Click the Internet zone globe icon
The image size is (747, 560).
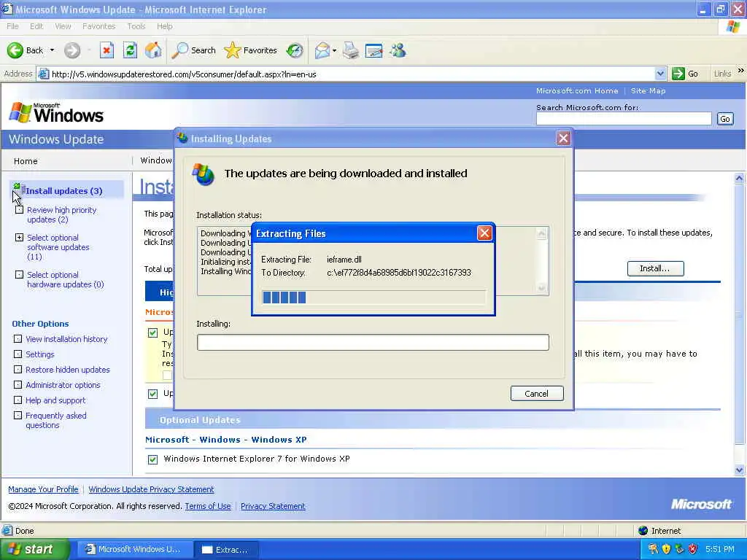pos(643,531)
